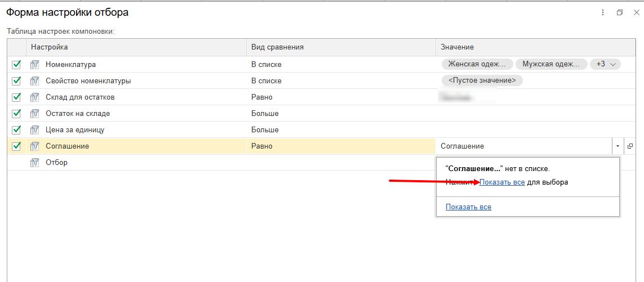Click the filter icon beside Отбор row
The height and width of the screenshot is (282, 644).
(x=34, y=163)
